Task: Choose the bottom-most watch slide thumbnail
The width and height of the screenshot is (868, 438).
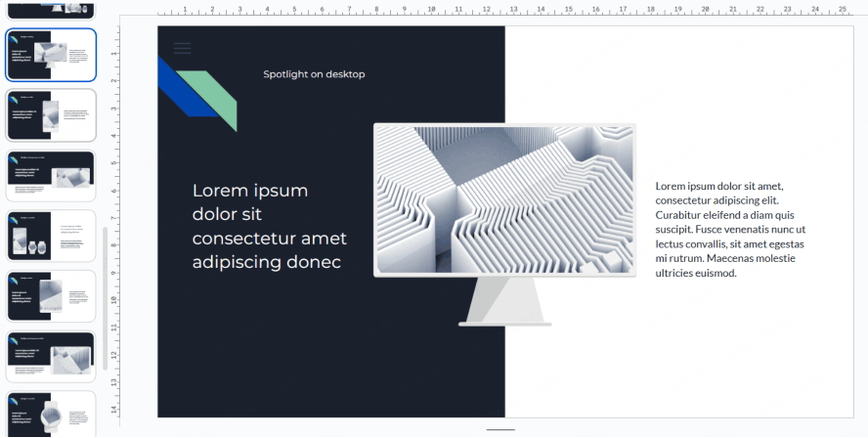Action: tap(51, 415)
